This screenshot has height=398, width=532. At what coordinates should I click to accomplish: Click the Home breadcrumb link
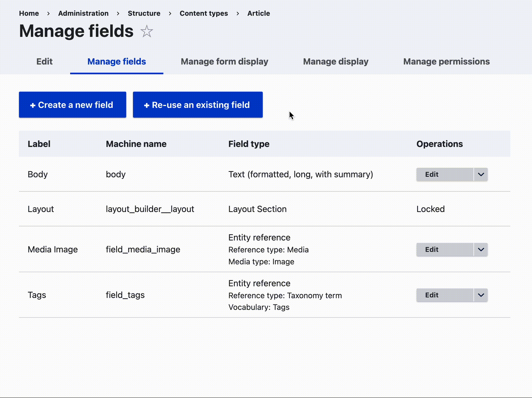click(29, 13)
